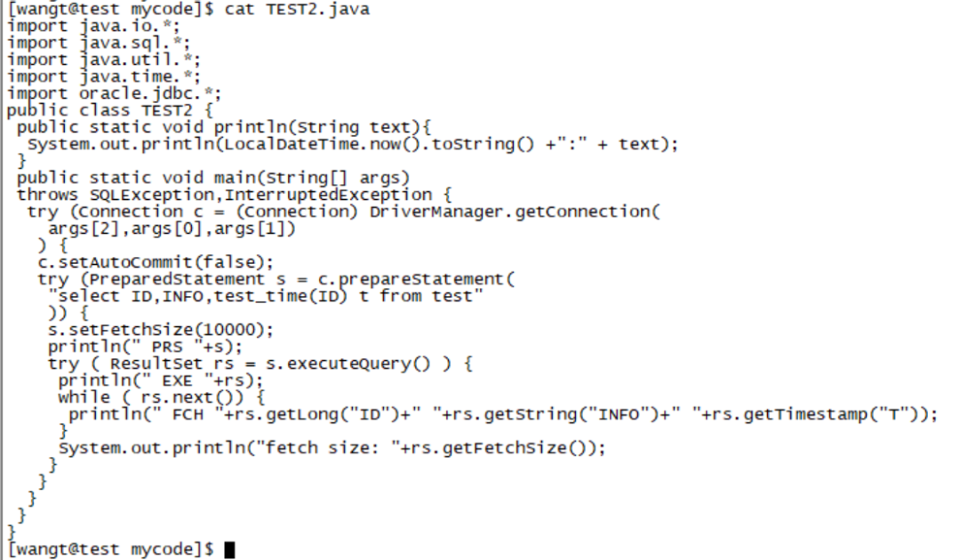Viewport: 960px width, 560px height.
Task: Click the 'import oracle.jdbc.*;' line
Action: (x=115, y=93)
